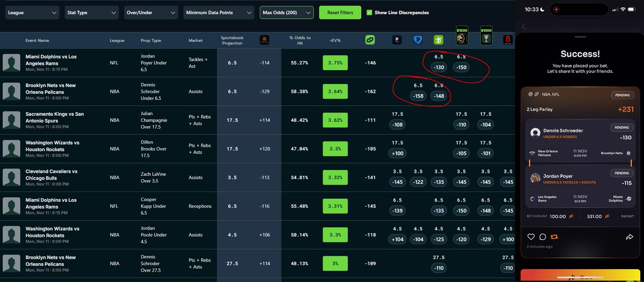Tap the Miami Dolphins team logo
The image size is (644, 282).
[627, 199]
